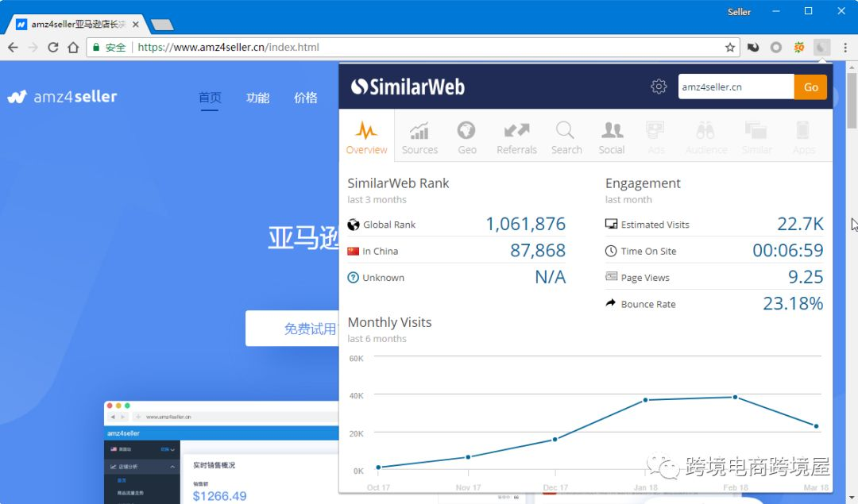Viewport: 858px width, 504px height.
Task: Open the Geo tab
Action: (x=467, y=137)
